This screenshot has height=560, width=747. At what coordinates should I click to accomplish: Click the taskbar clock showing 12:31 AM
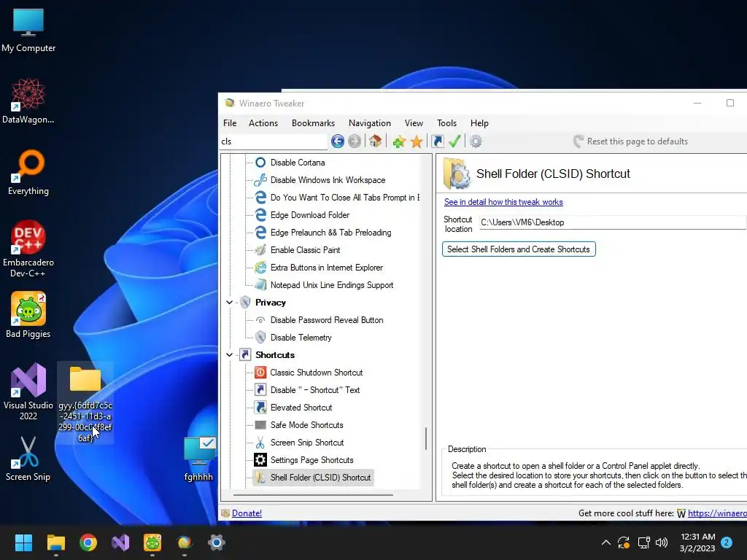[697, 542]
